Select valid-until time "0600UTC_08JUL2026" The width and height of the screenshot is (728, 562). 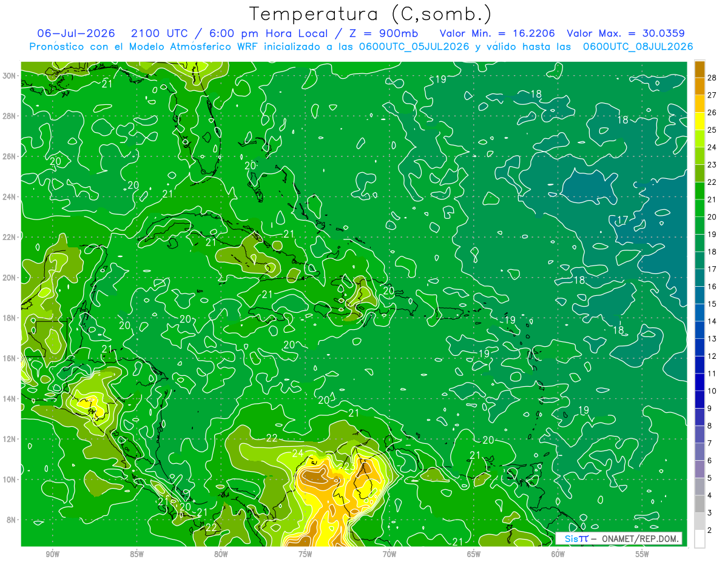coord(638,47)
